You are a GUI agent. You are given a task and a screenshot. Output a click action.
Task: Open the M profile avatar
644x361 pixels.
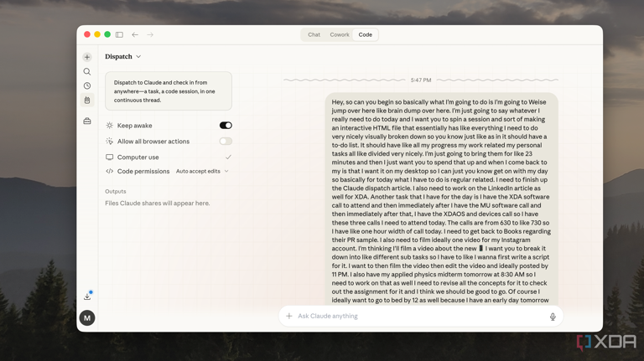(x=87, y=318)
